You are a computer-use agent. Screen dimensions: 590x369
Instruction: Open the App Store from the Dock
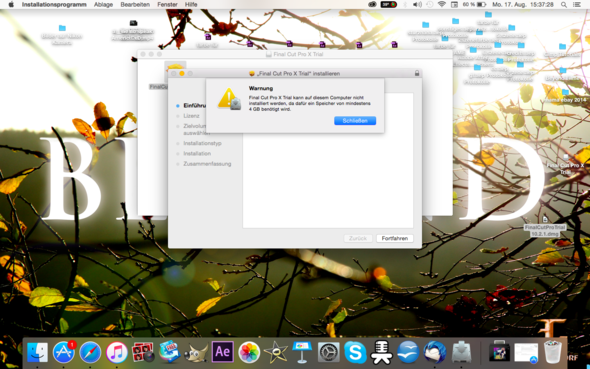point(64,352)
